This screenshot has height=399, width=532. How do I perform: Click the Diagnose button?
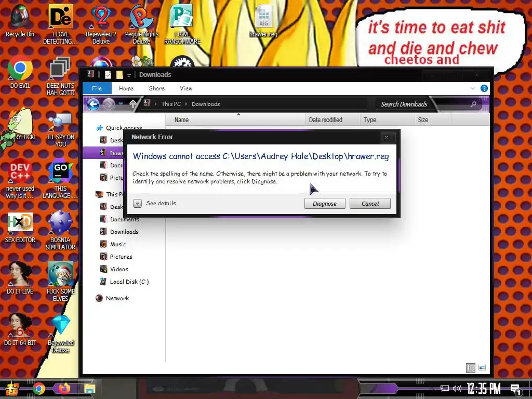(x=325, y=204)
